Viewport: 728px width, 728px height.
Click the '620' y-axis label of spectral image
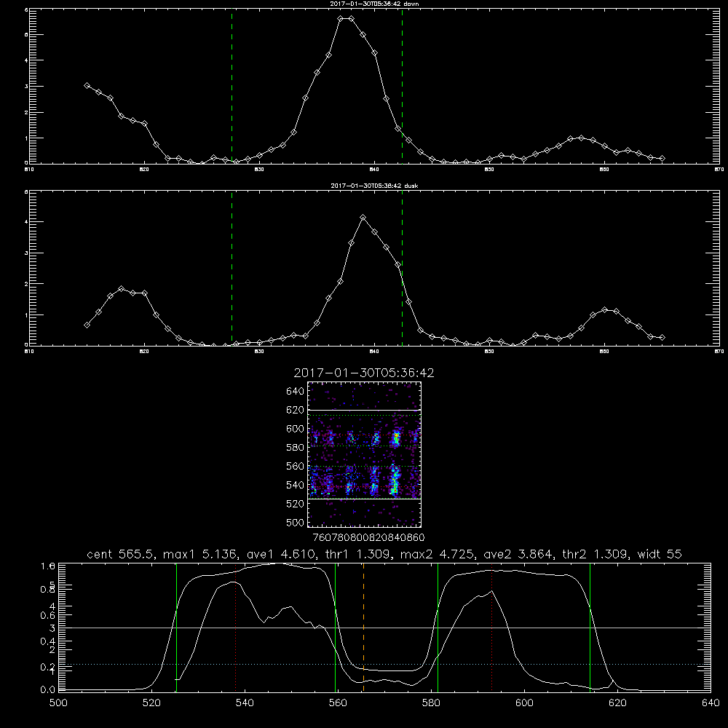pyautogui.click(x=296, y=410)
